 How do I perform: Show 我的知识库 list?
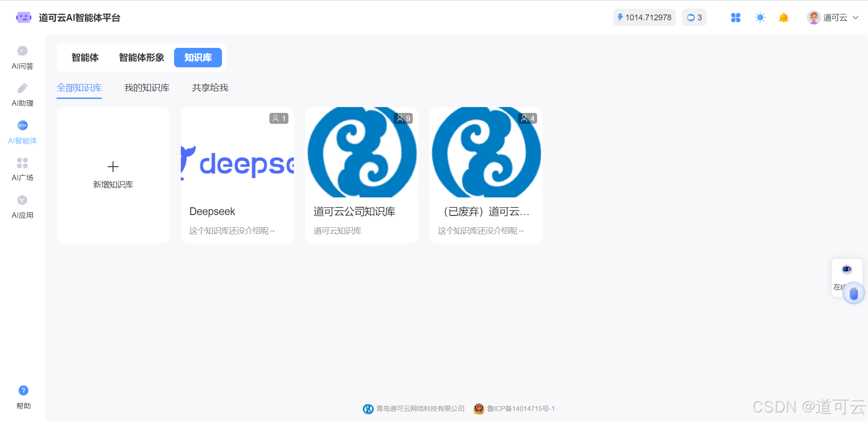click(146, 88)
